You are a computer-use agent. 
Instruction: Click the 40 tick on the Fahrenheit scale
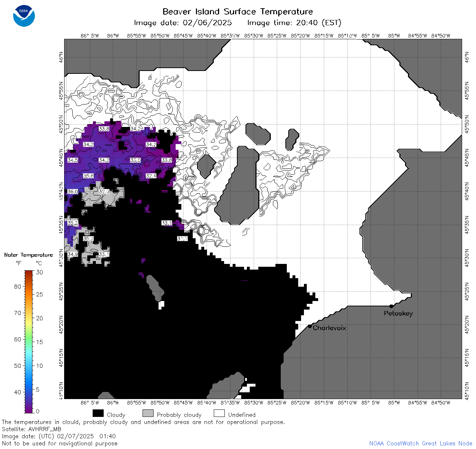point(17,392)
